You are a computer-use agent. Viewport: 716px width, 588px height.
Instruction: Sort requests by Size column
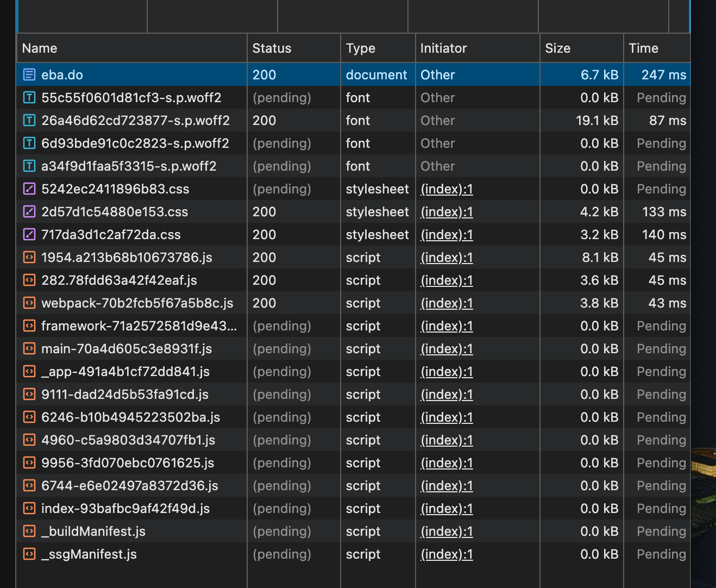[x=558, y=48]
